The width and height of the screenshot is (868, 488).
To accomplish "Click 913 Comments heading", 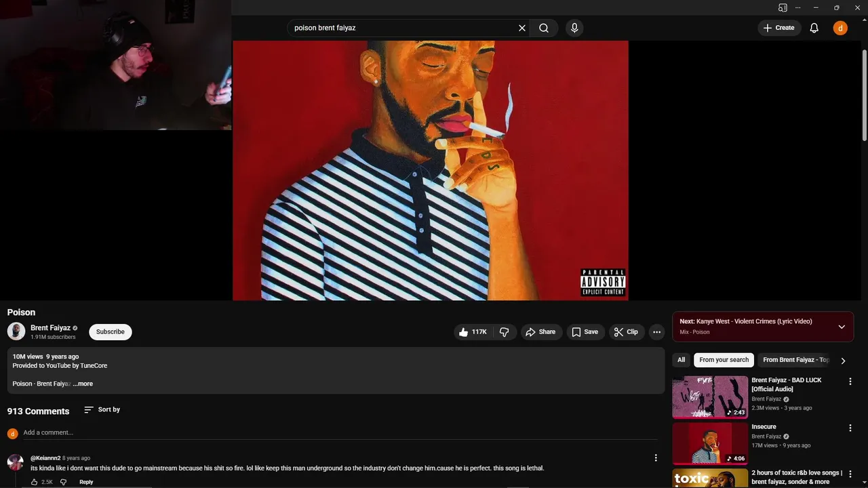I will [38, 411].
